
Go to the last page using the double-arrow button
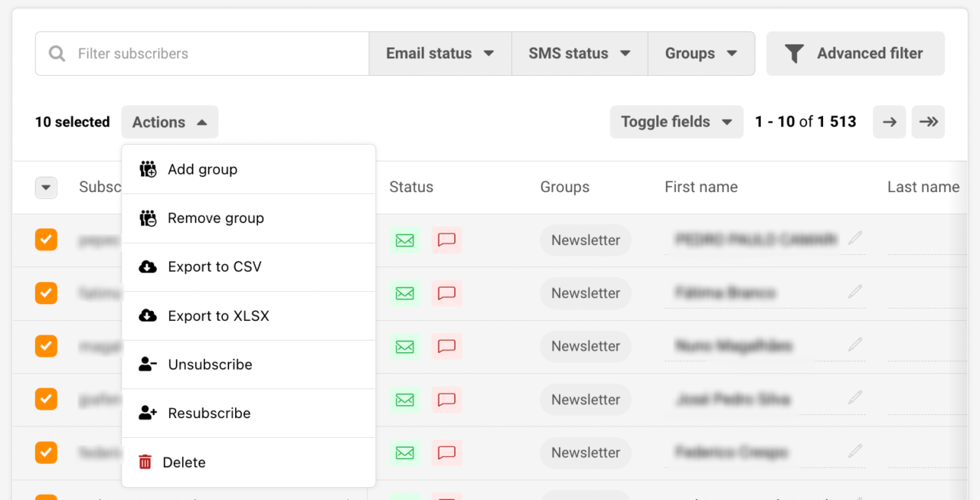point(928,122)
